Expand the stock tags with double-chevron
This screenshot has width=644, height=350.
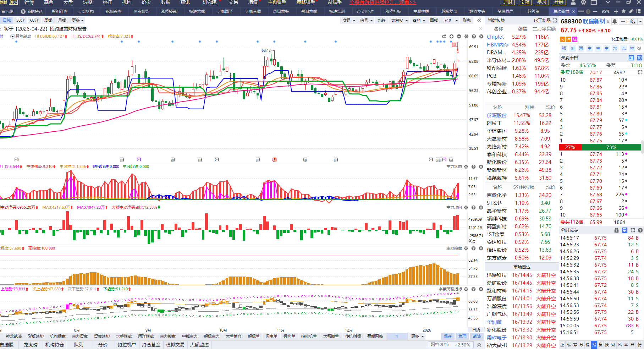[x=639, y=49]
